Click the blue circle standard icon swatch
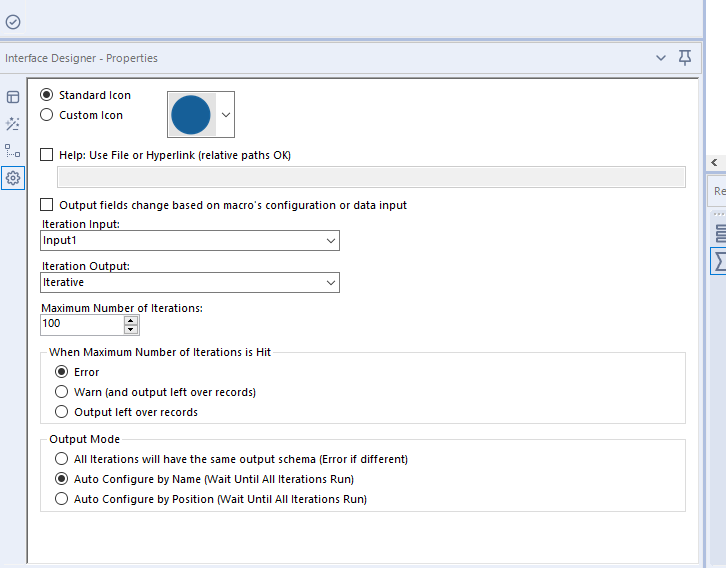 pyautogui.click(x=191, y=115)
